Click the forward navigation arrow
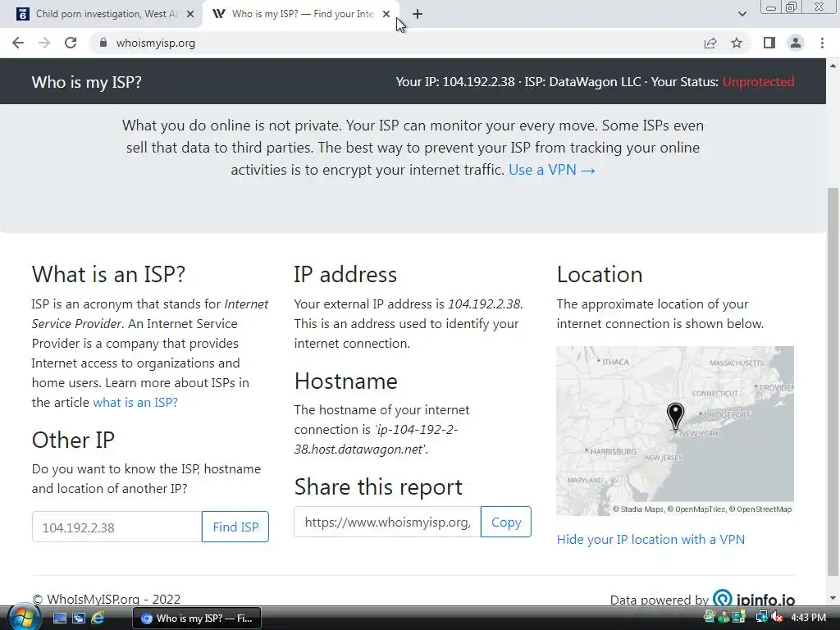 [x=44, y=43]
